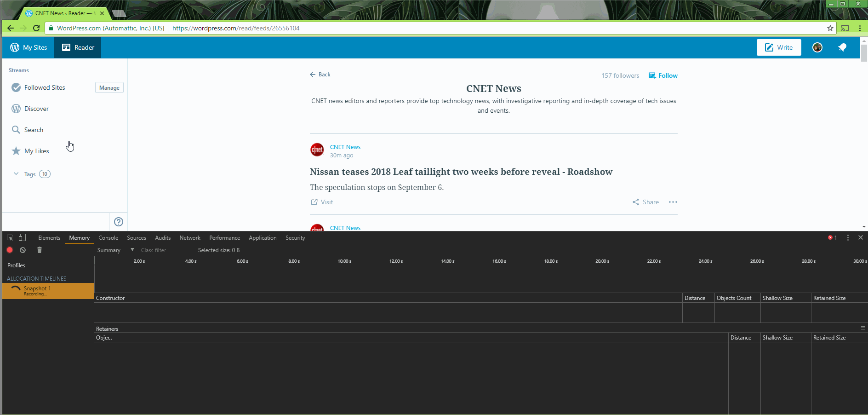Click the browser back arrow
Viewport: 868px width, 415px height.
tap(11, 28)
